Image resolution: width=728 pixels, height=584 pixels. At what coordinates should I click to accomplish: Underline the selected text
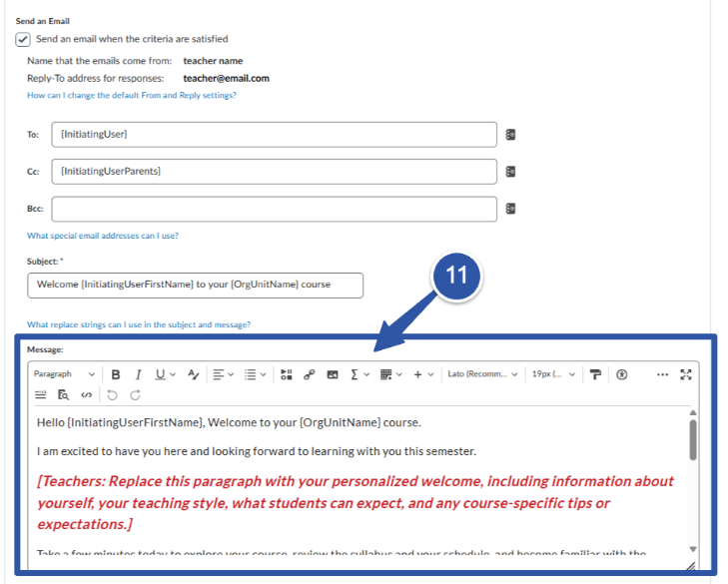point(160,374)
